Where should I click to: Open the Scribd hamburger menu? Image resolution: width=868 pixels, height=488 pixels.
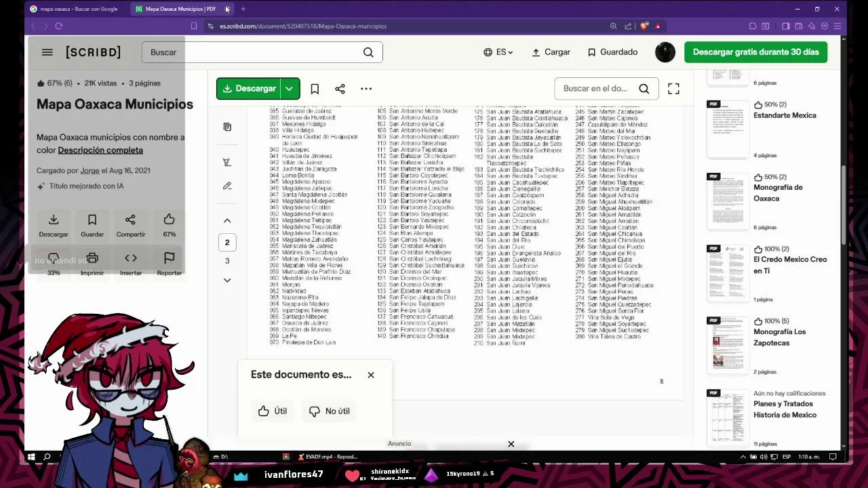click(x=47, y=52)
